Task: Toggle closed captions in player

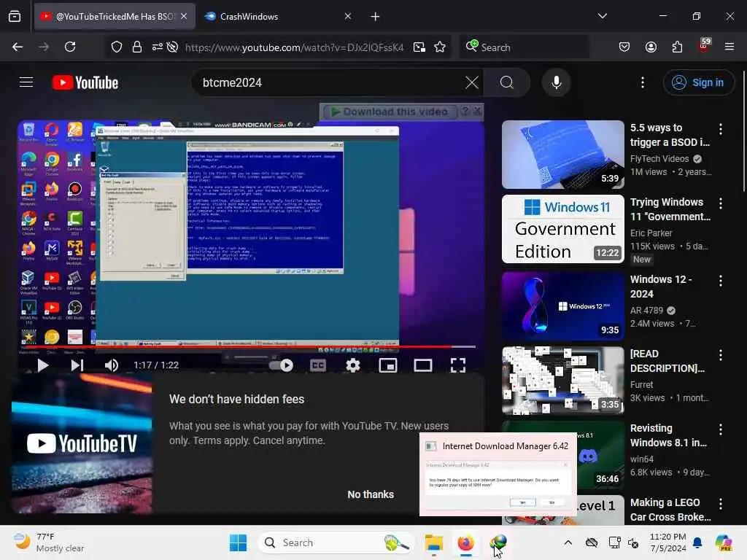Action: click(x=318, y=365)
